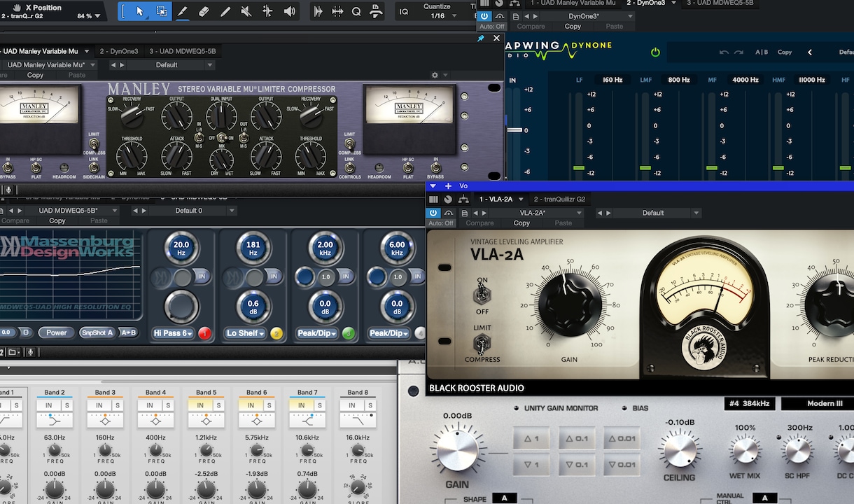854x504 pixels.
Task: Select the Range tool in the toolbar
Action: coord(161,11)
